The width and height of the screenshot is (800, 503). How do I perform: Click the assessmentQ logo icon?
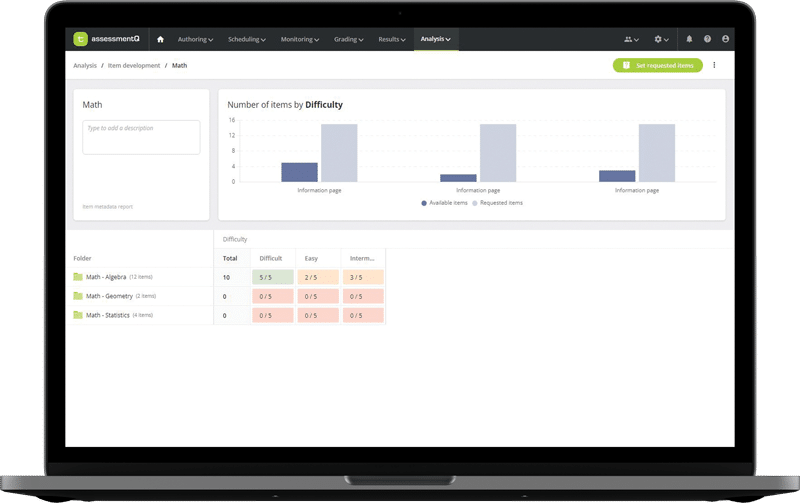click(x=81, y=39)
